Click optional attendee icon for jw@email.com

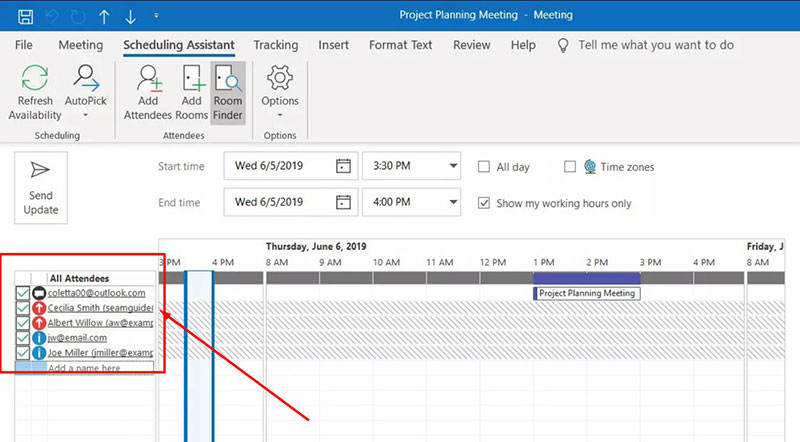pyautogui.click(x=39, y=337)
